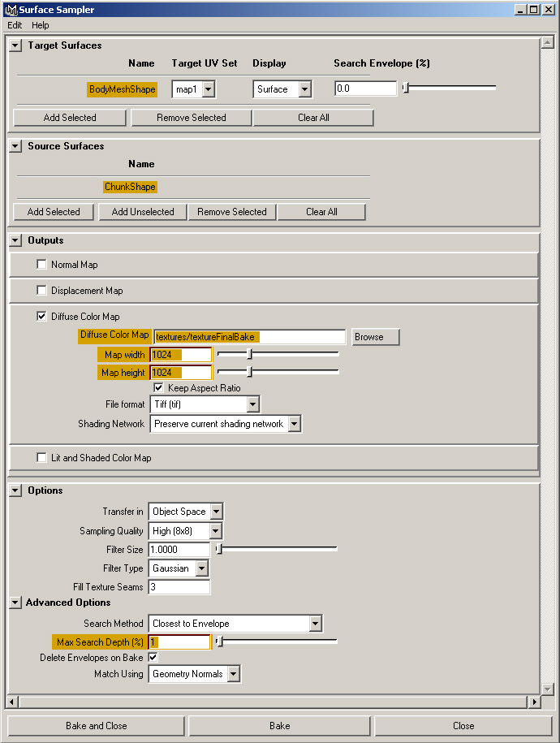Minimize the Surface Sampler window

click(x=520, y=10)
